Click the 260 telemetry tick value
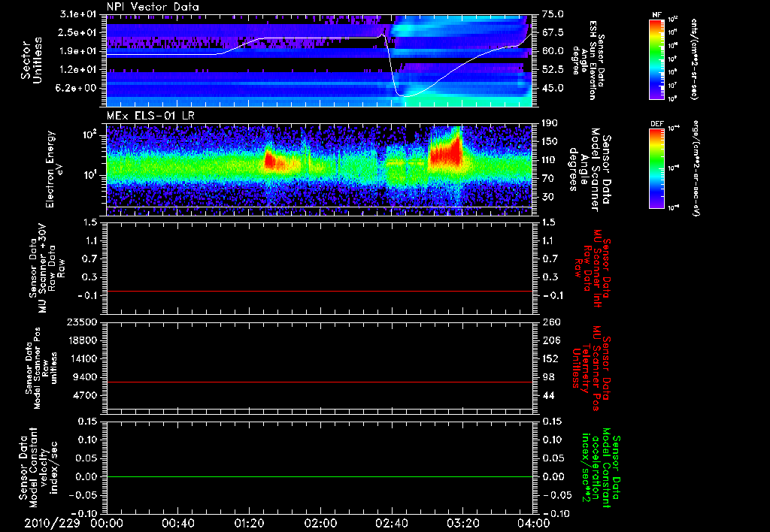Image resolution: width=770 pixels, height=532 pixels. [550, 322]
